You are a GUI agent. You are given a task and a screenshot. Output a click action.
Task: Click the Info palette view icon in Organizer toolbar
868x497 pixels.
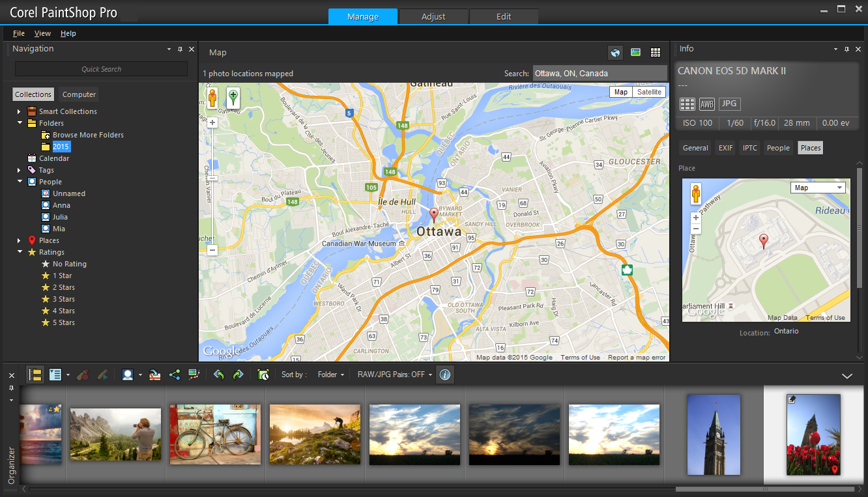55,375
